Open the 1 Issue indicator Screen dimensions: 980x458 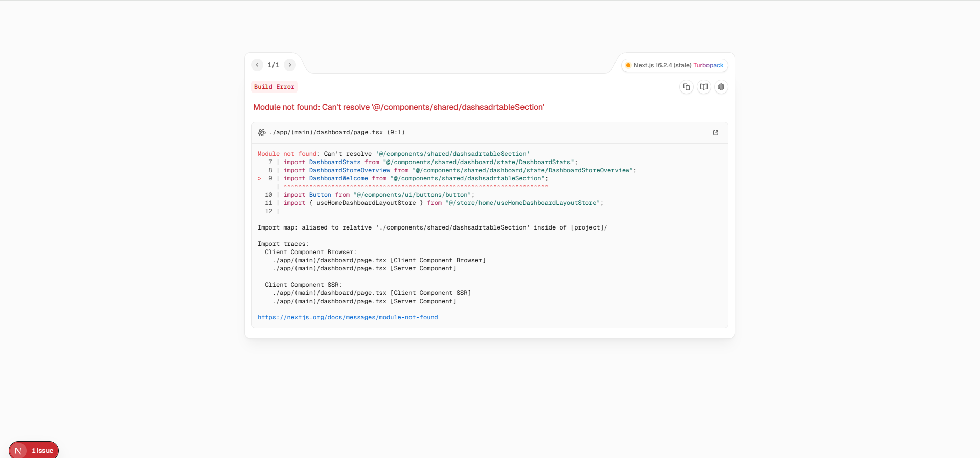(x=42, y=451)
